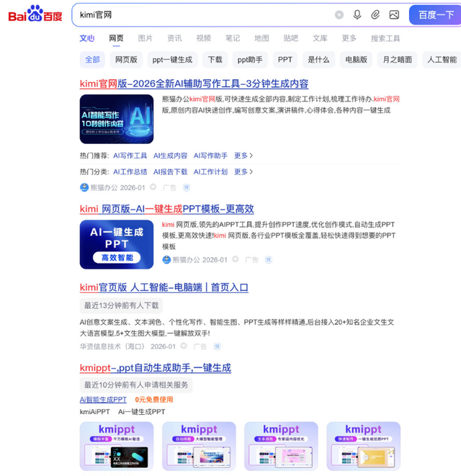Select the 网页 tab
Screen dimensions: 461x476
tap(116, 38)
